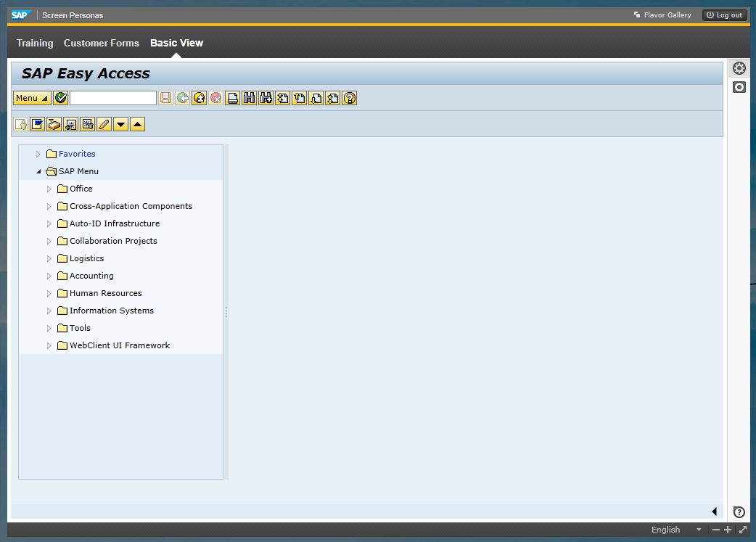Click the Last Page icon
The width and height of the screenshot is (756, 542).
point(333,99)
